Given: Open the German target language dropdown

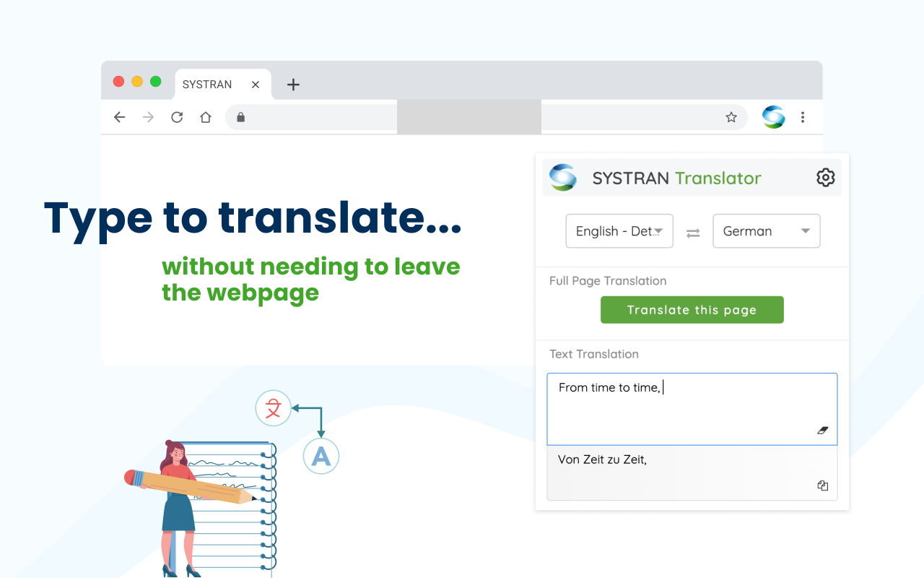Looking at the screenshot, I should [767, 231].
